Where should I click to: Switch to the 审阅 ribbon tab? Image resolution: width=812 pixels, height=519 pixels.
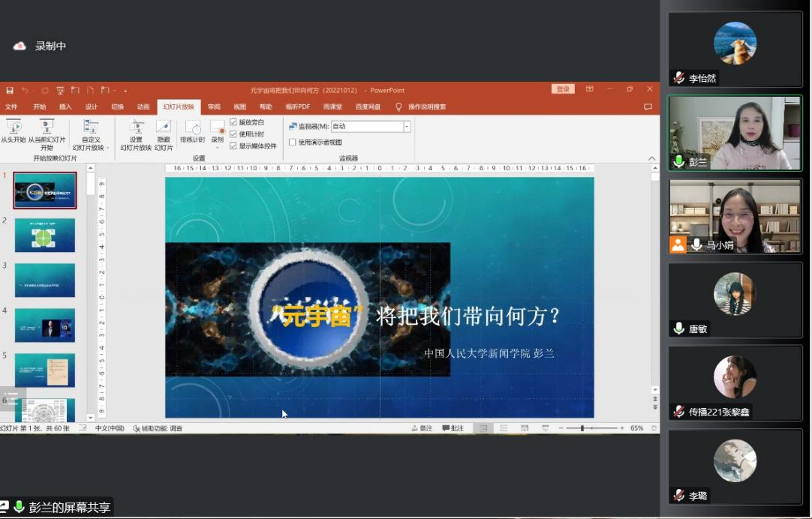(214, 106)
